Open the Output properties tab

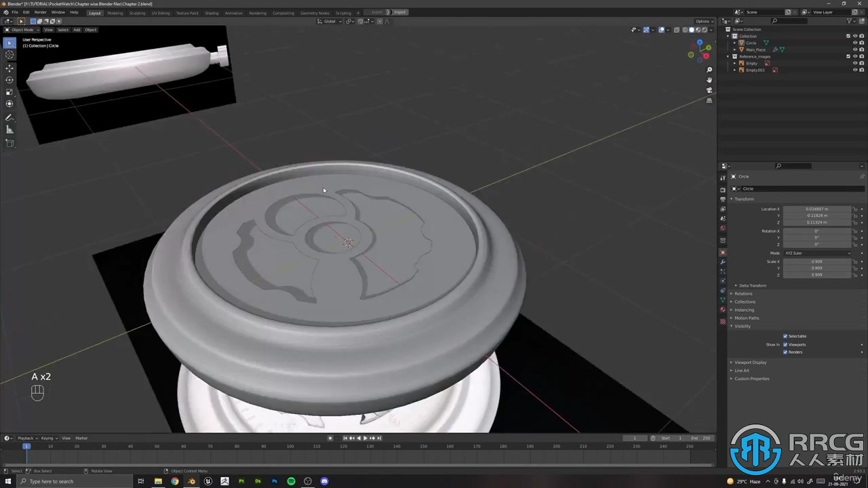pos(723,199)
